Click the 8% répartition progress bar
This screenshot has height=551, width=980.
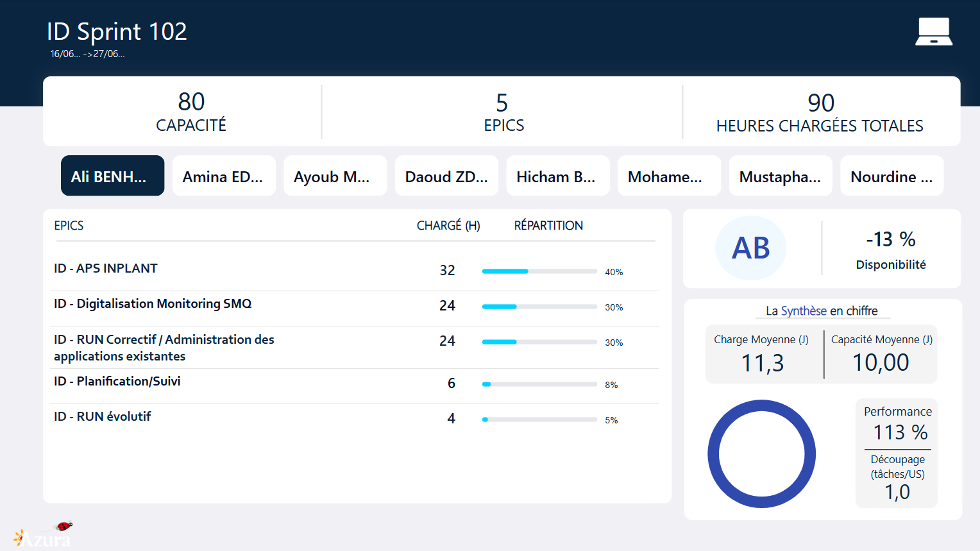tap(539, 384)
